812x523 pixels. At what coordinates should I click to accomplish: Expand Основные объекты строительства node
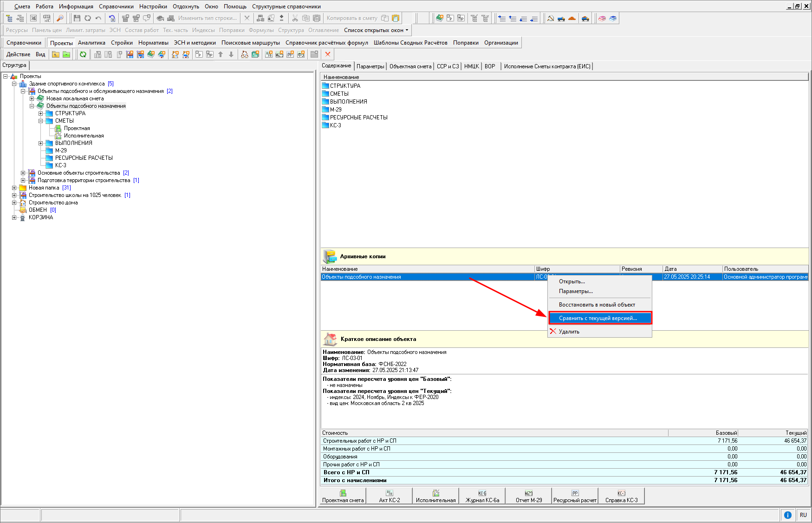[x=23, y=173]
